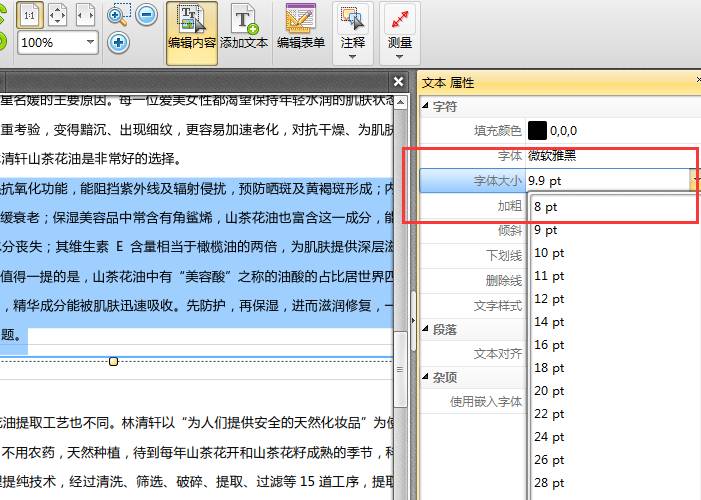Open the 编辑表单 (Edit Form) tool
The width and height of the screenshot is (701, 500).
coord(300,27)
